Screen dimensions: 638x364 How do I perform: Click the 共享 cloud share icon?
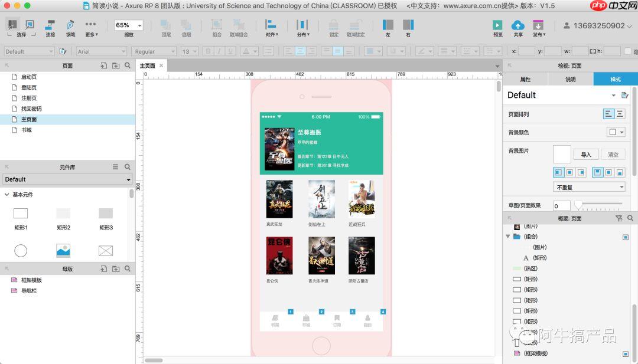click(x=517, y=25)
